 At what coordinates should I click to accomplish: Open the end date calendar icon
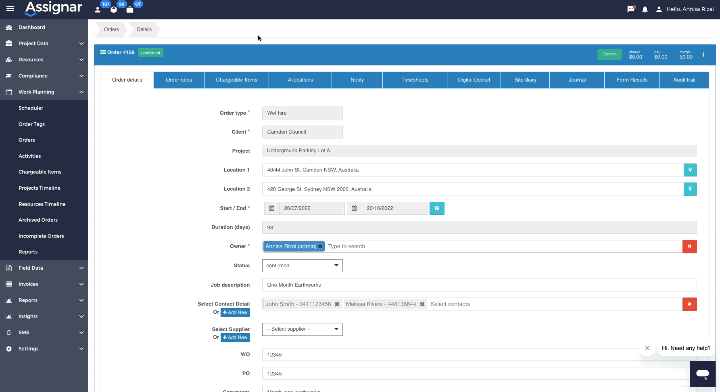pyautogui.click(x=354, y=208)
